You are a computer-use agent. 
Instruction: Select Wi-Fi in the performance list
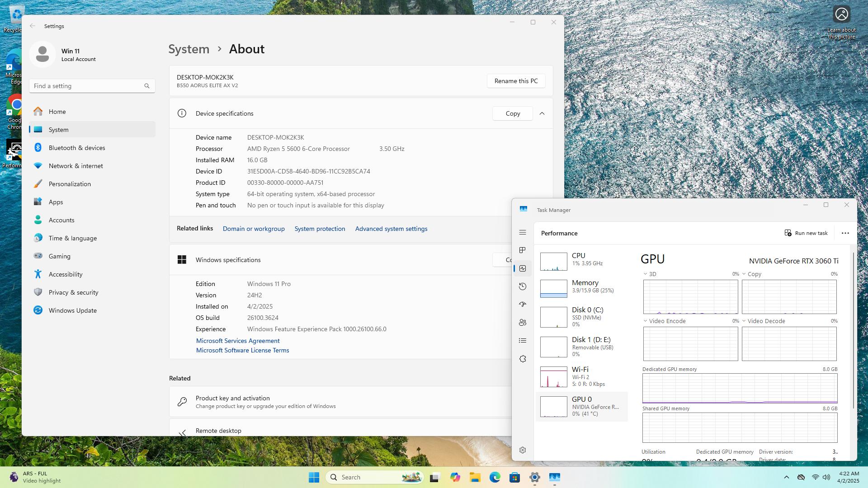coord(582,376)
